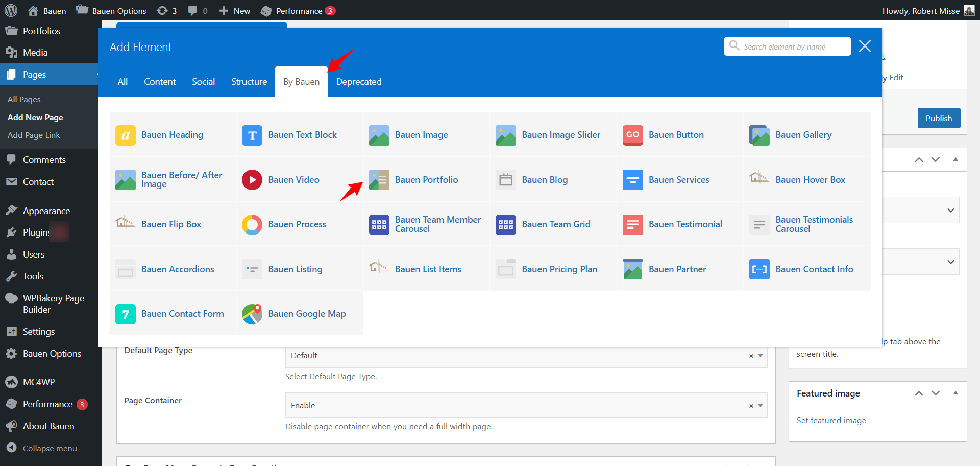Click the Bauen Button GO icon
This screenshot has height=466, width=980.
(633, 135)
